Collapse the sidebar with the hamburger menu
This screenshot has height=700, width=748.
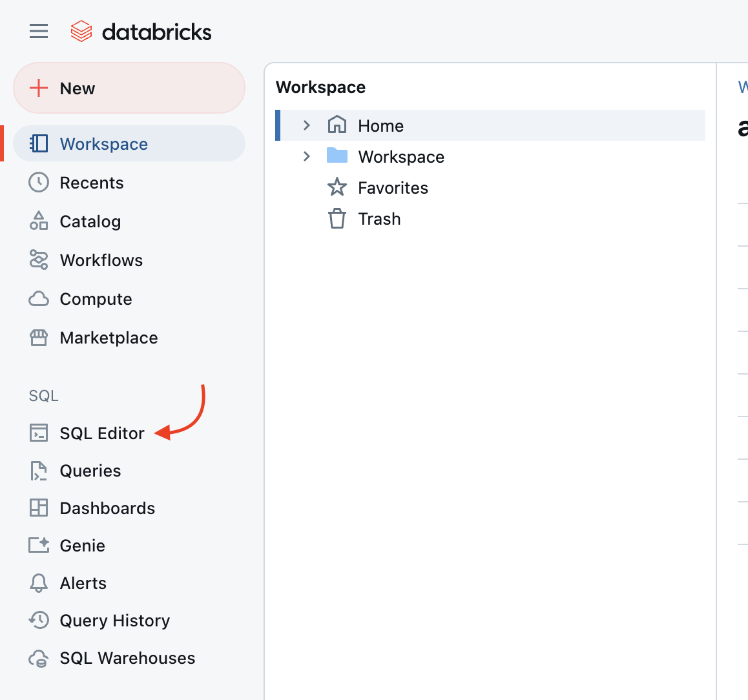pos(38,30)
